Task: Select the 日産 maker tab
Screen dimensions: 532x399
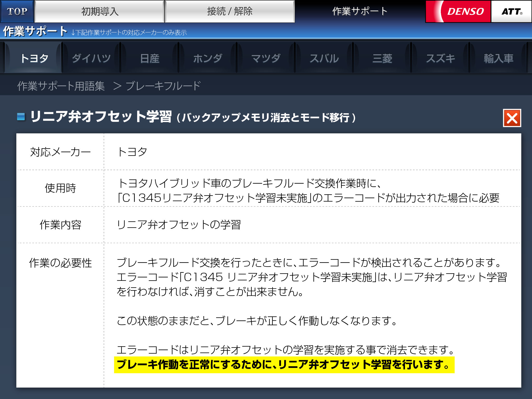Action: coord(149,58)
